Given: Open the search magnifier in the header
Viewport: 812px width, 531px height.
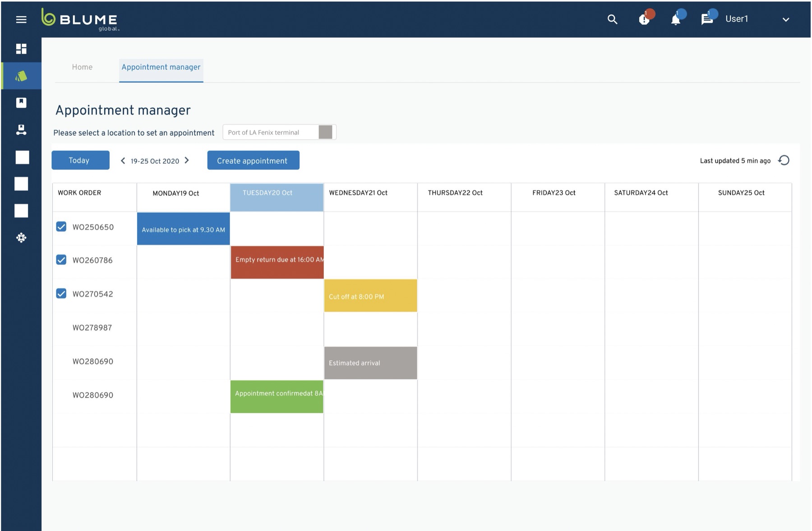Looking at the screenshot, I should coord(612,19).
